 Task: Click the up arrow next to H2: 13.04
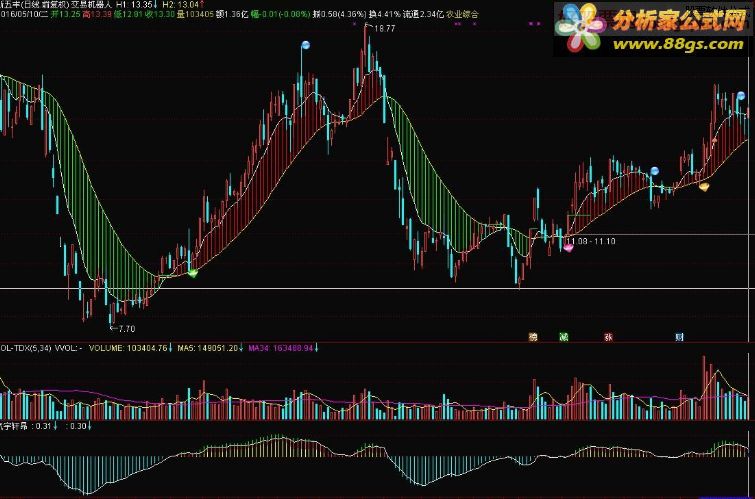(201, 4)
